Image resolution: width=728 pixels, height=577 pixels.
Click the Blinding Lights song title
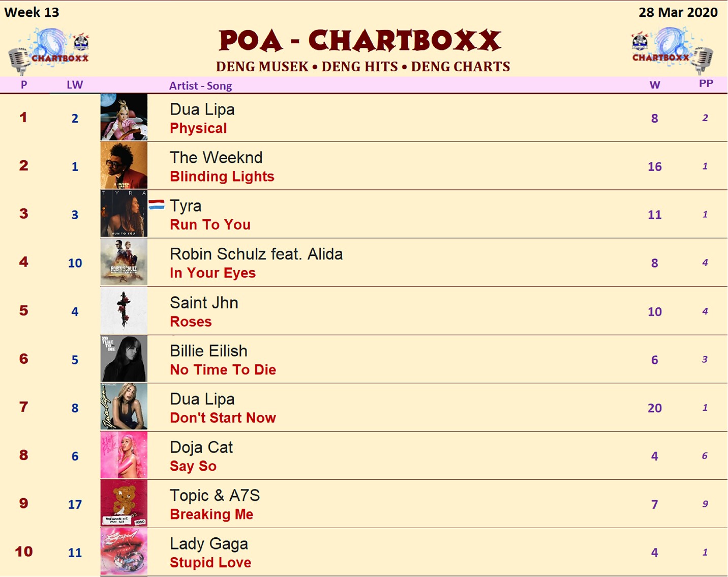pyautogui.click(x=222, y=177)
